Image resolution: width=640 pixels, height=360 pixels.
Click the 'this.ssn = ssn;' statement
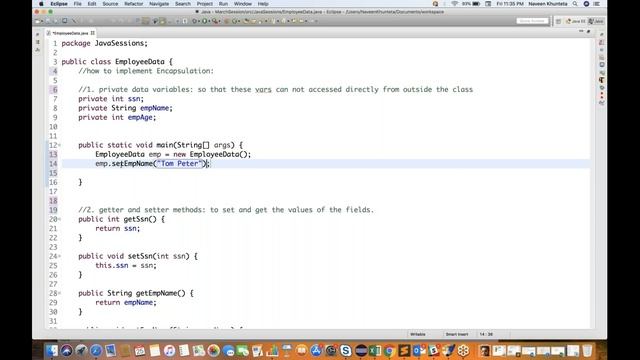tap(126, 266)
